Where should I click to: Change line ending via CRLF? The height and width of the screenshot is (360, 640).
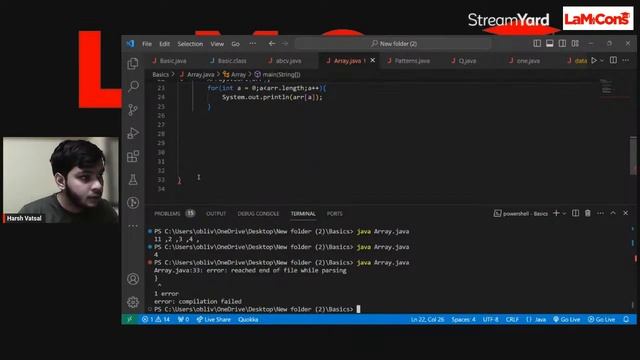(x=512, y=320)
